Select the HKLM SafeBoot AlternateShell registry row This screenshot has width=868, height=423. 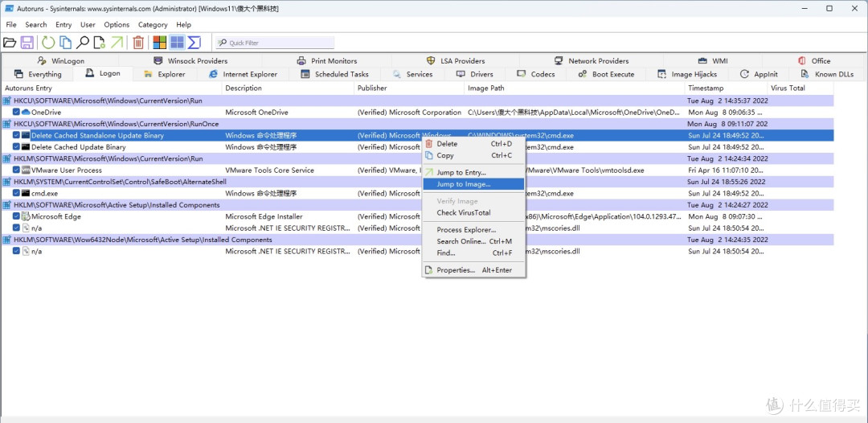(418, 182)
